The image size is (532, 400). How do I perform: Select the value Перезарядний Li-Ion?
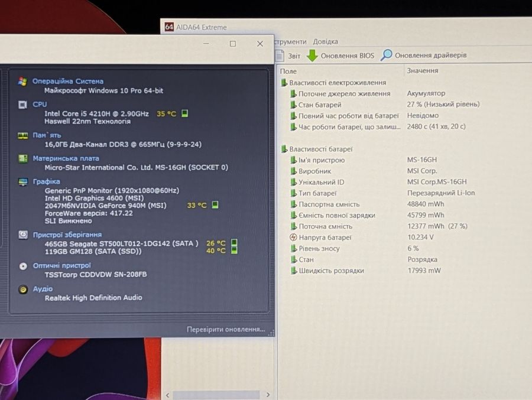point(441,193)
